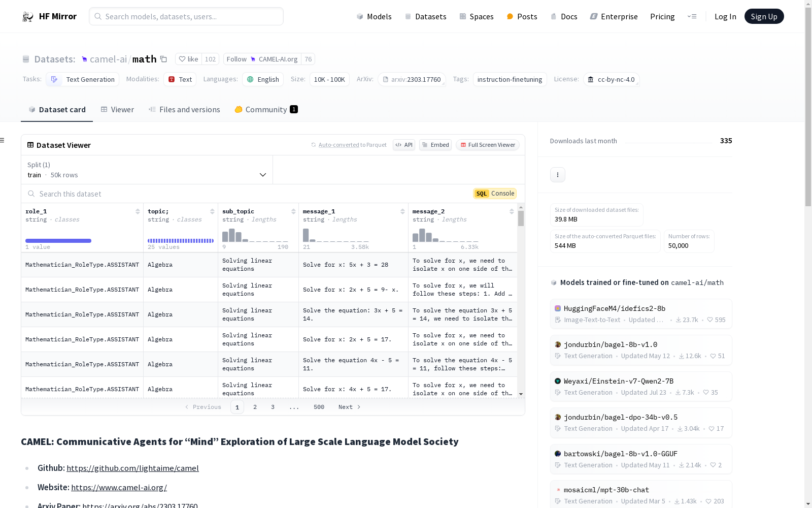Open the extra navigation menu icon beside Pricing
812x508 pixels.
(x=692, y=16)
